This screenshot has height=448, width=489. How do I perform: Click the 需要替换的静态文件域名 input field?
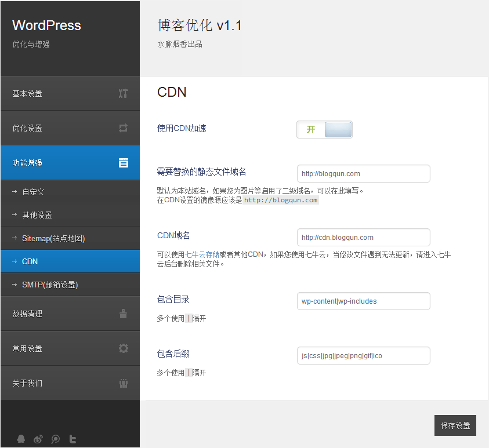coord(364,173)
